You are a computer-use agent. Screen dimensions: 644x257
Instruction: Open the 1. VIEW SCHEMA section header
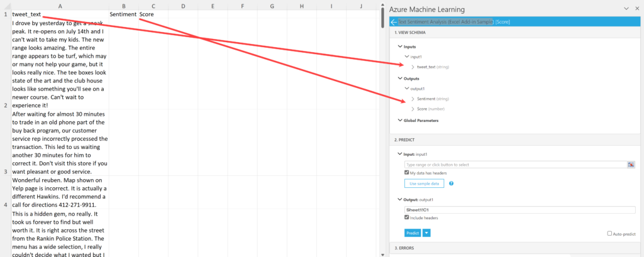point(515,32)
